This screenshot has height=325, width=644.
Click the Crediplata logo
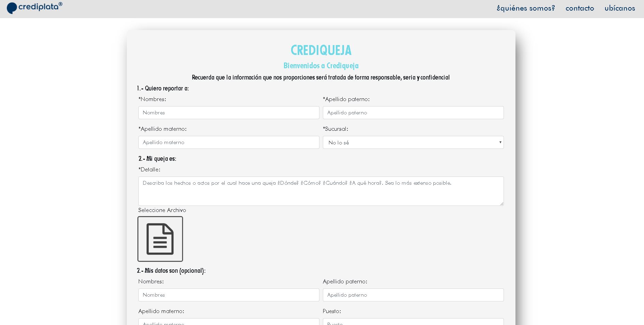34,8
